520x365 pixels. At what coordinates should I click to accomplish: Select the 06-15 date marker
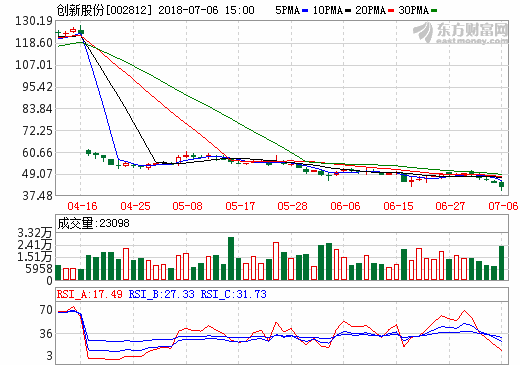tap(398, 206)
